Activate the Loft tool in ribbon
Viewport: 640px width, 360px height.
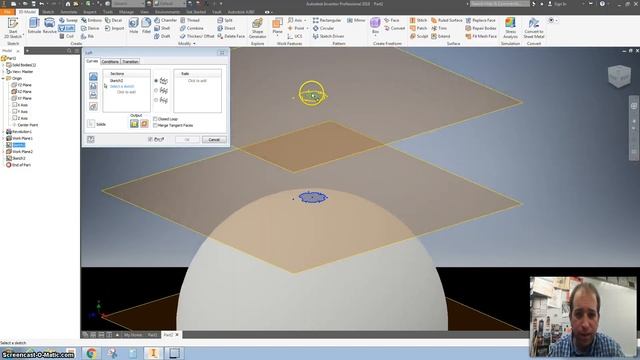[67, 28]
